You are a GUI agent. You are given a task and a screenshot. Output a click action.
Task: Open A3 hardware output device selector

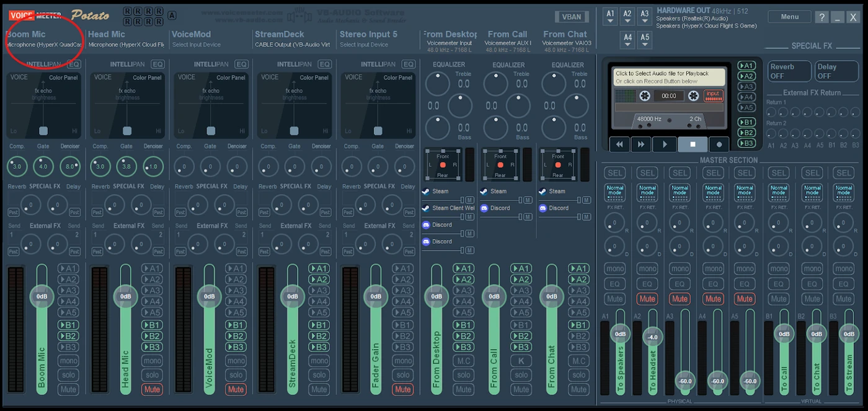(645, 17)
